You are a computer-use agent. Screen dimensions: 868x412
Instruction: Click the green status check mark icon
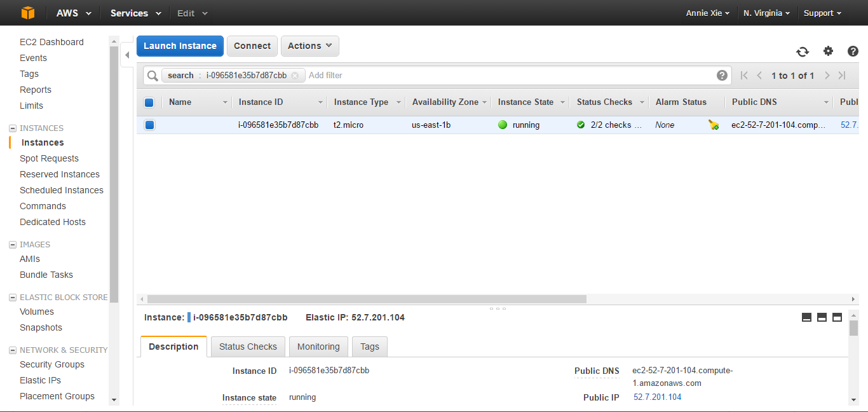[x=581, y=125]
